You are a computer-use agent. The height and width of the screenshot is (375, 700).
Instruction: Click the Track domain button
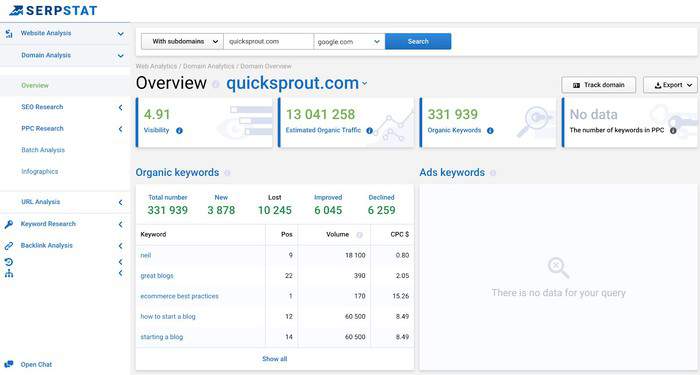(x=598, y=85)
